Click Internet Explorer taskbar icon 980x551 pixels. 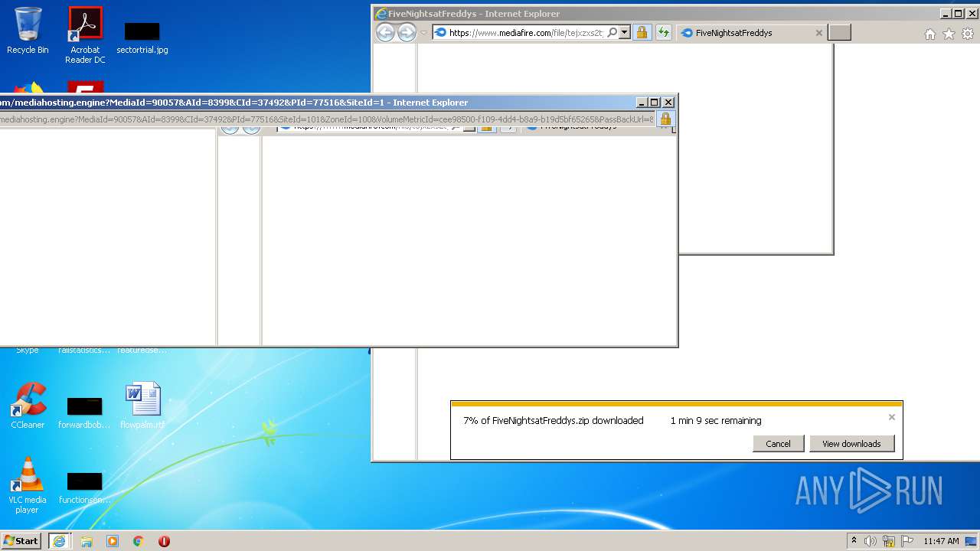tap(59, 541)
